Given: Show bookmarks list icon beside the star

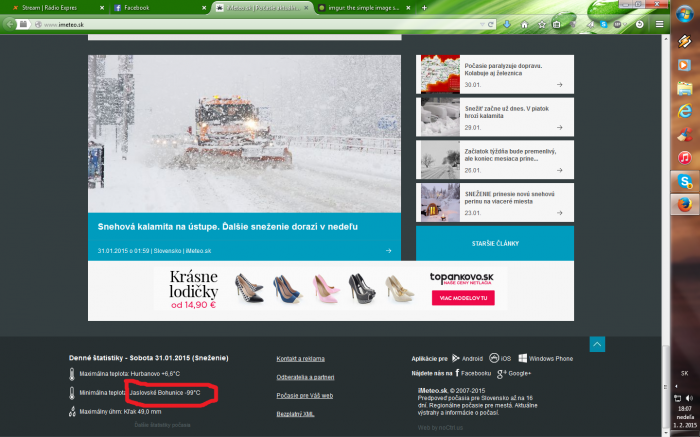Looking at the screenshot, I should [557, 25].
